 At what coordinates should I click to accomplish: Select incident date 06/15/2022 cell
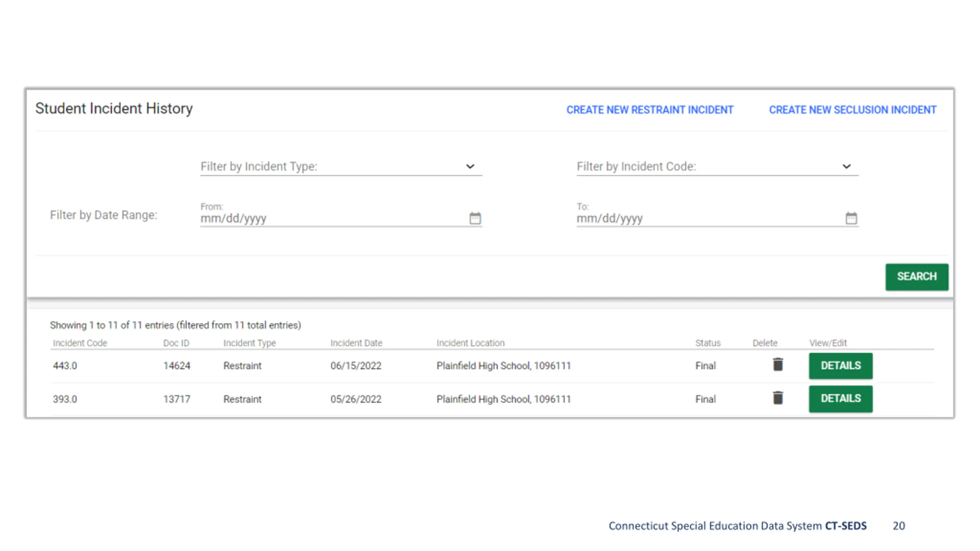click(356, 366)
